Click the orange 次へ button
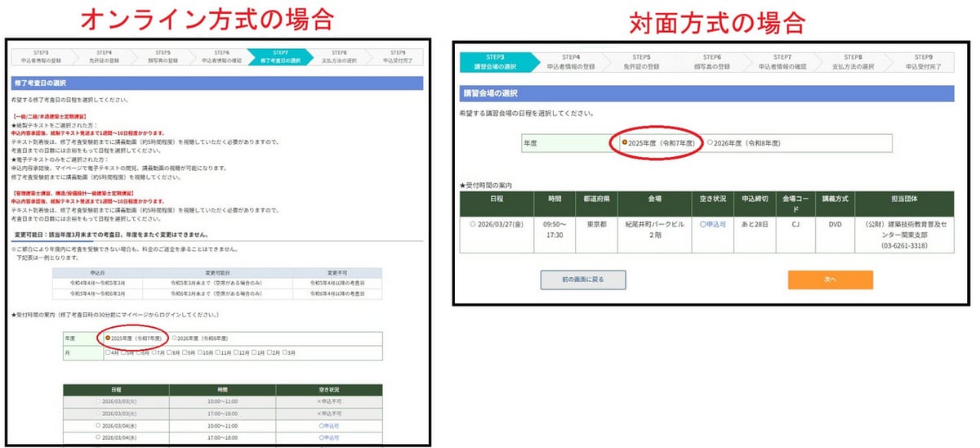 (830, 280)
